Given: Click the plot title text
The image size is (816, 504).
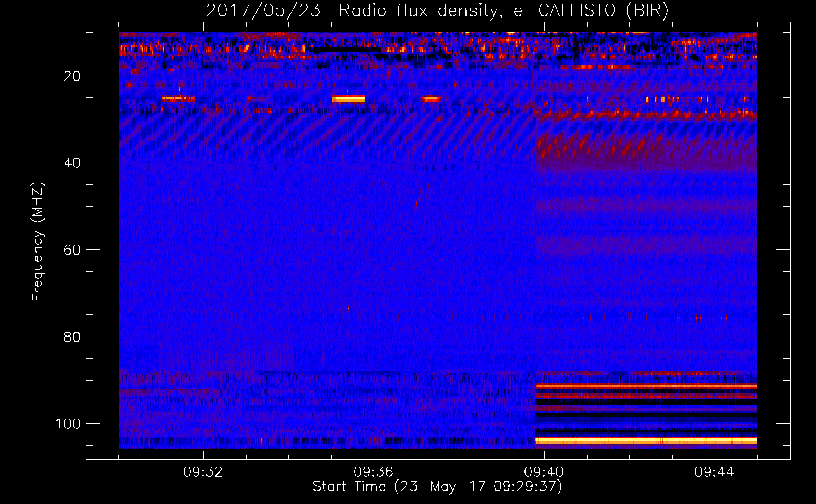Looking at the screenshot, I should click(x=437, y=10).
